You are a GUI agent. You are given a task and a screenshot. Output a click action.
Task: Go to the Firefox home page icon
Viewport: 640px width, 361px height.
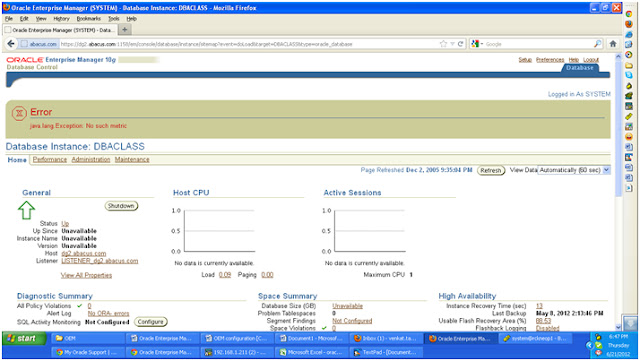click(x=613, y=44)
